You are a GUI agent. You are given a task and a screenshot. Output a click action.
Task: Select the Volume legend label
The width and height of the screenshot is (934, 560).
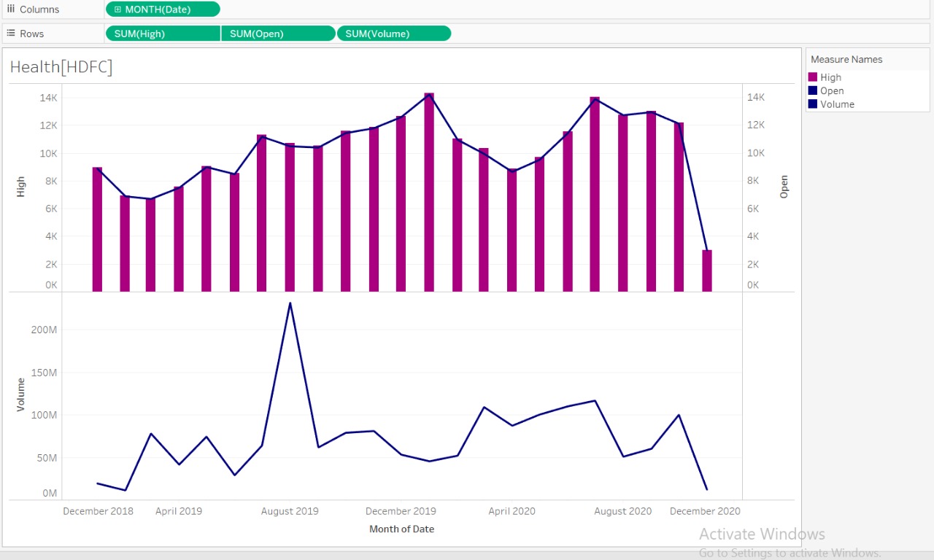coord(837,104)
